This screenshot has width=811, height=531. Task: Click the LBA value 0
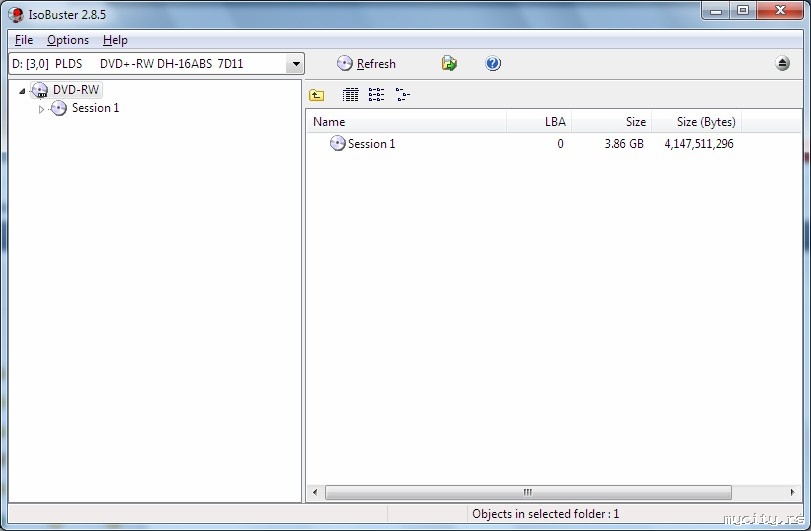tap(560, 144)
